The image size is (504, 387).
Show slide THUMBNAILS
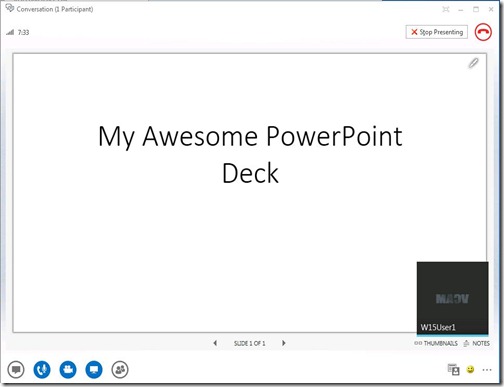tap(436, 343)
